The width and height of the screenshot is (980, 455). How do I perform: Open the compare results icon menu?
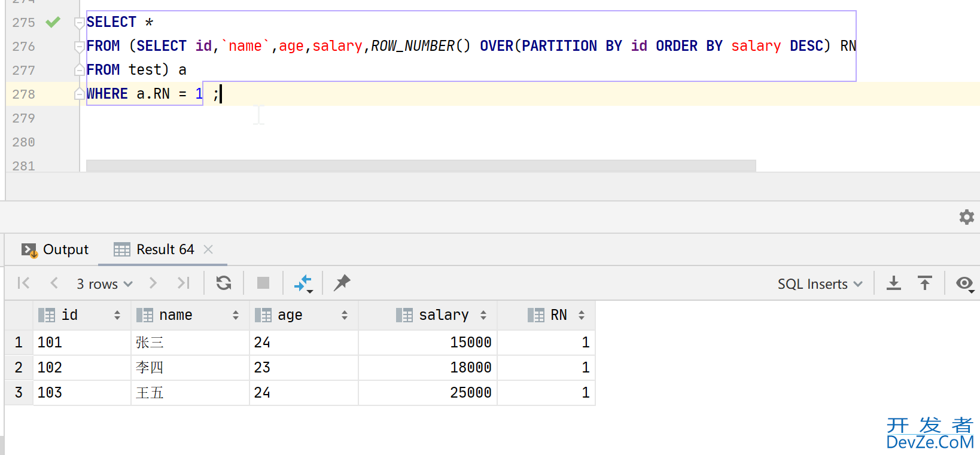[303, 283]
